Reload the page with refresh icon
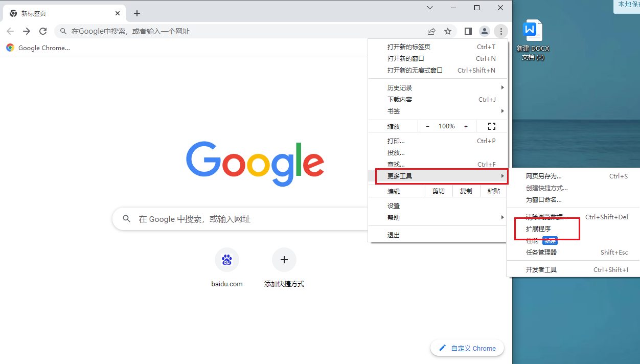This screenshot has width=640, height=364. [x=43, y=31]
